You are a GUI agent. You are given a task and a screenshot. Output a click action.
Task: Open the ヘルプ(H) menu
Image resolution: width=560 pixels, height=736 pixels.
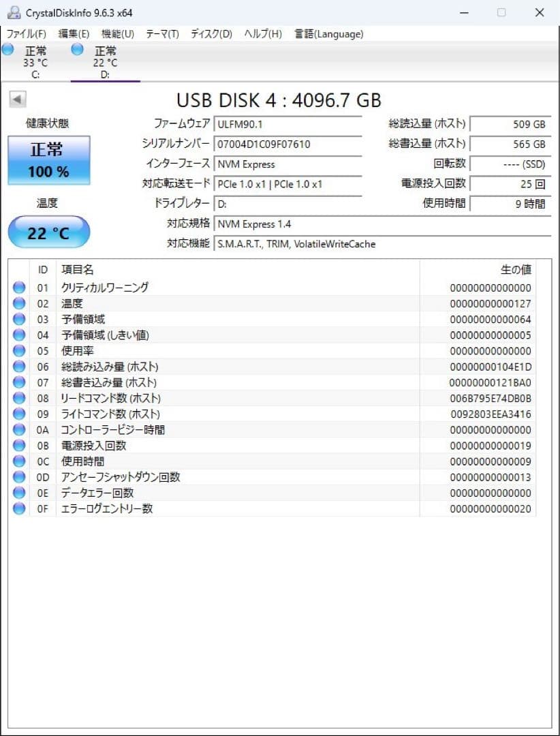point(264,34)
